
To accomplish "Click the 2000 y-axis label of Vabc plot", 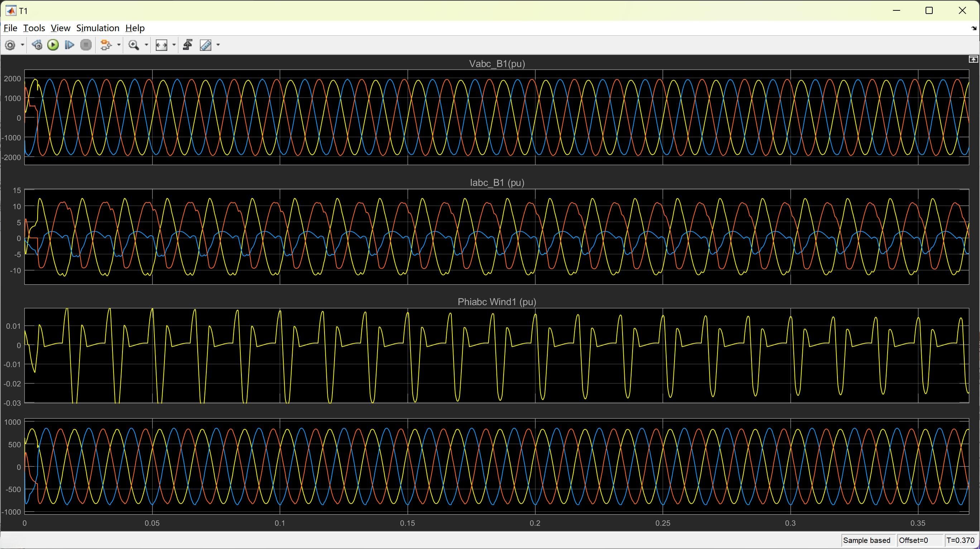I will pos(13,79).
